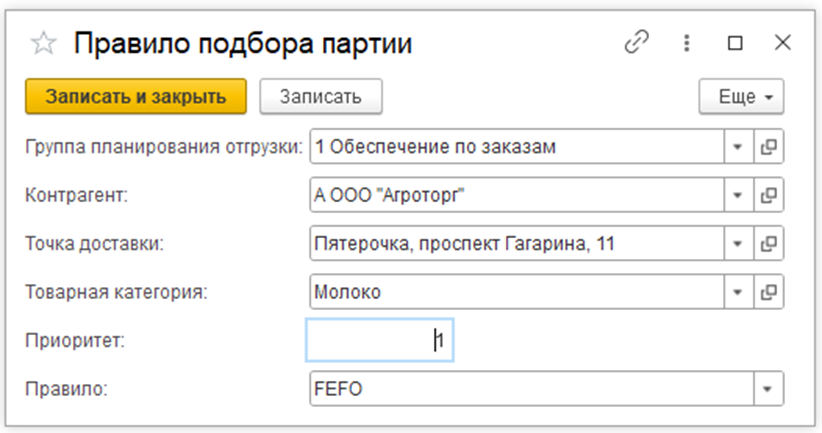Open the Еще menu

click(740, 97)
